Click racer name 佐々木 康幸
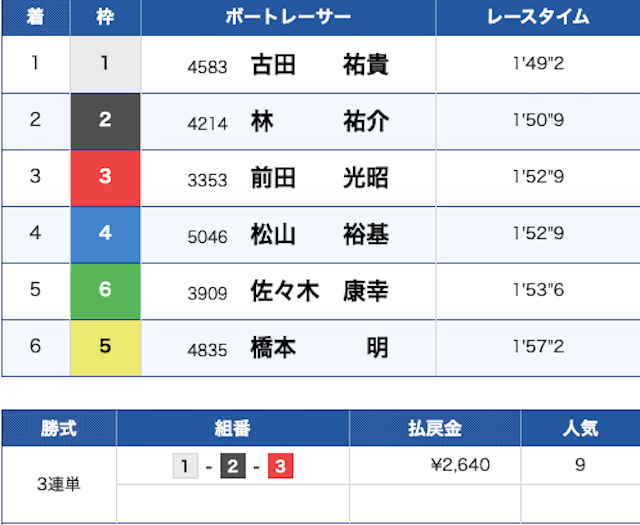This screenshot has height=525, width=640. (319, 292)
